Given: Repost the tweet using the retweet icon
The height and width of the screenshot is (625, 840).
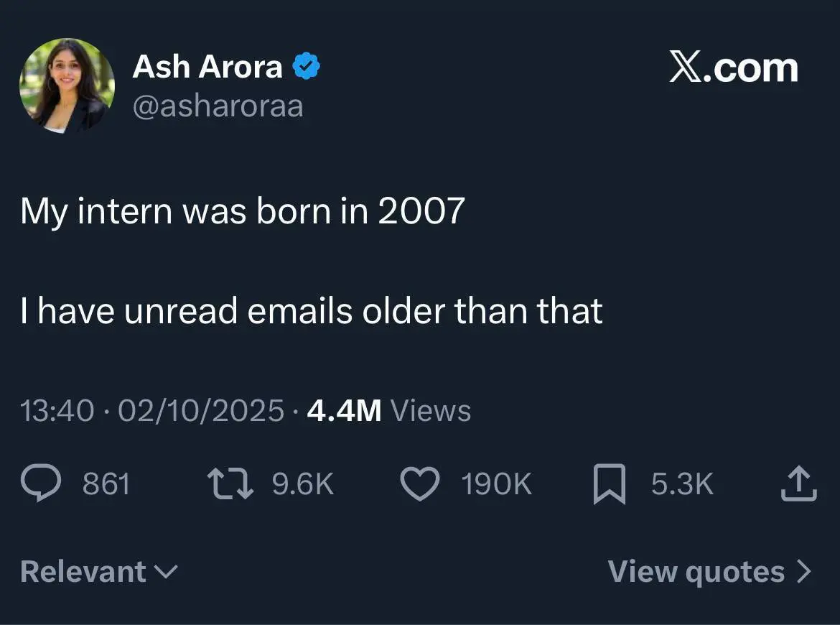Looking at the screenshot, I should pyautogui.click(x=230, y=483).
